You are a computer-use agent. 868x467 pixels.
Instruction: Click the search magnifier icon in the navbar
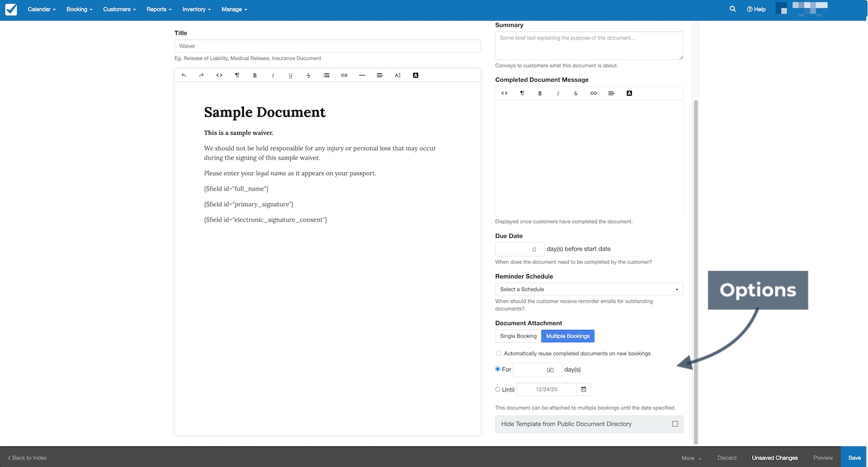click(x=733, y=9)
